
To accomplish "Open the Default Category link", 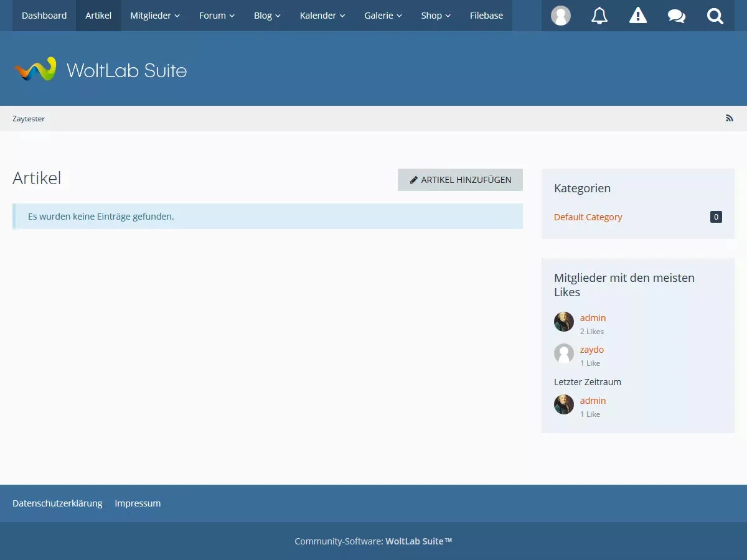I will coord(588,217).
